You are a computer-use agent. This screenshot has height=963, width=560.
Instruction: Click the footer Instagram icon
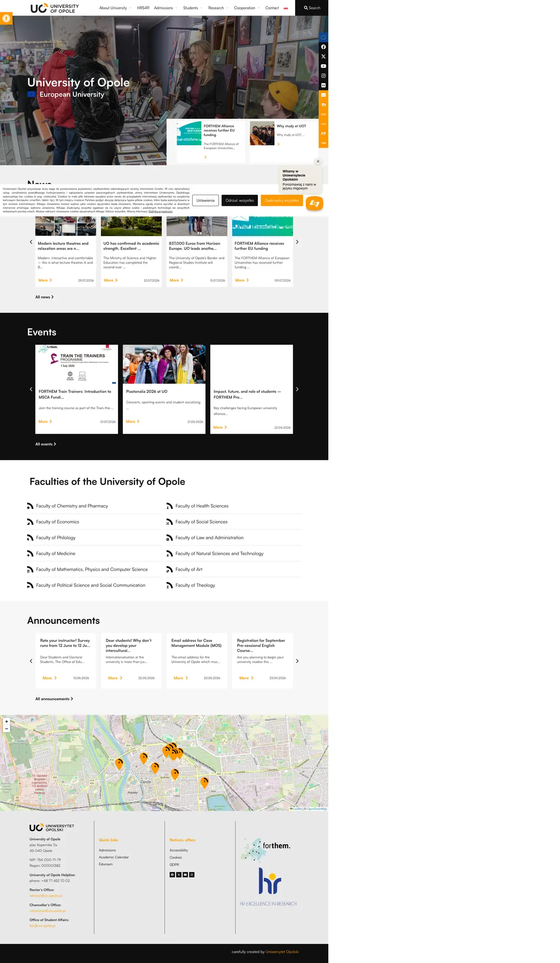(192, 874)
